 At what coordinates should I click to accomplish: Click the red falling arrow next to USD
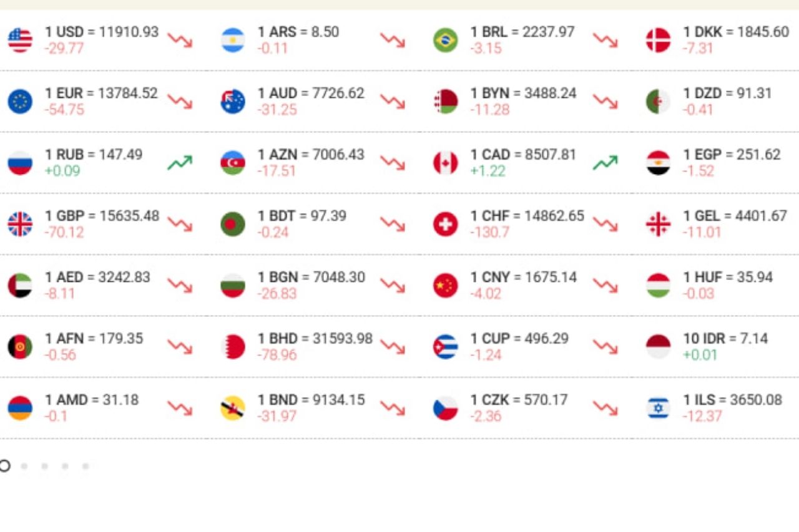pos(180,41)
